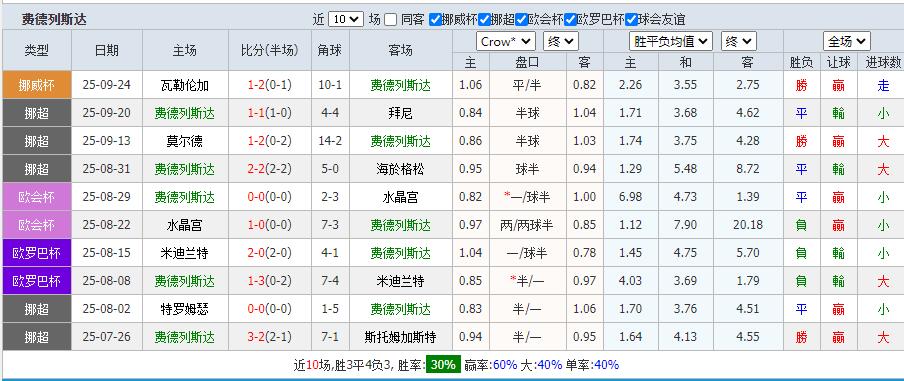Click handicap 球半 in 海於格松 row
This screenshot has width=904, height=381.
pos(527,169)
